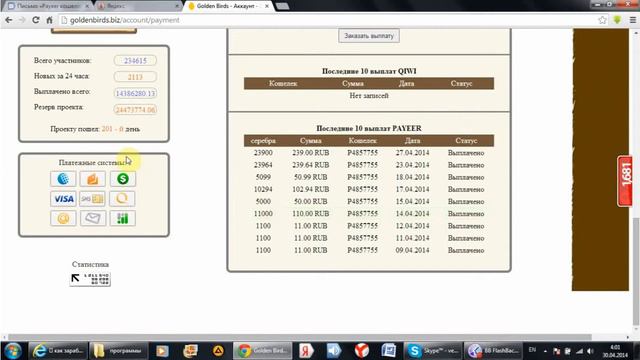Click the 'Последние 10 выплат PAYEER' heading

click(369, 128)
